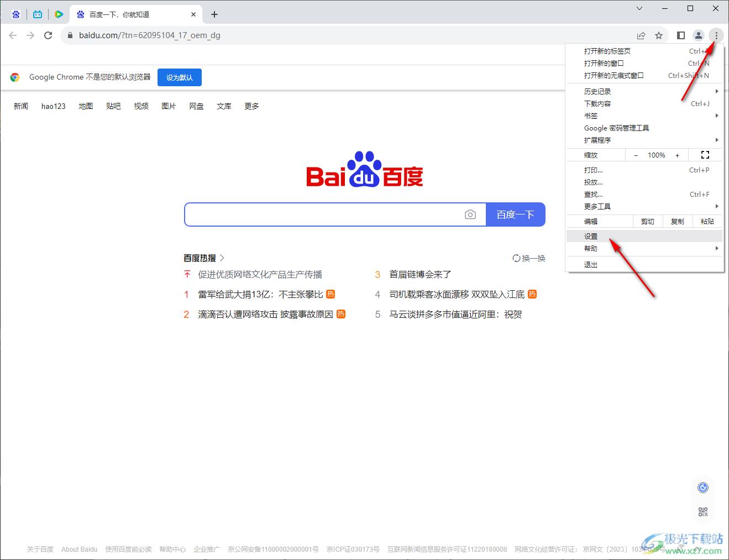Open Baidu assistant floating icon
Viewport: 729px width, 560px height.
point(703,488)
